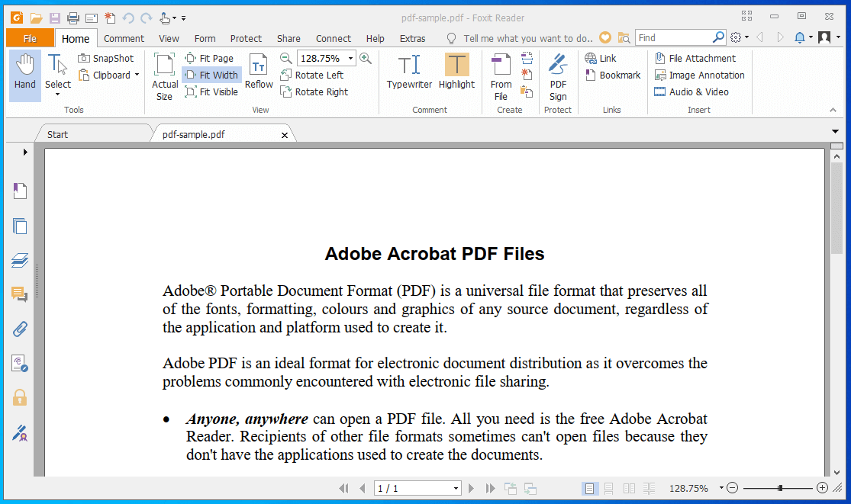
Task: Open the zoom level dropdown
Action: [x=351, y=58]
